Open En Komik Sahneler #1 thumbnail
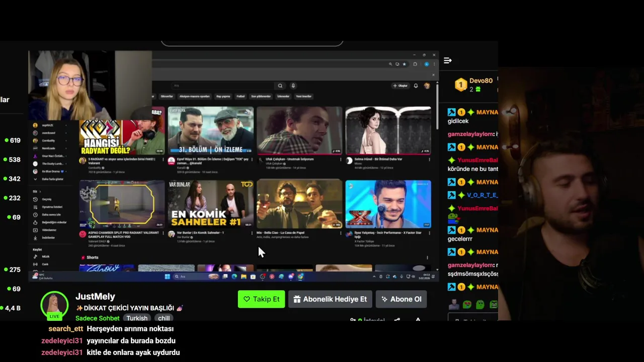The height and width of the screenshot is (362, 644). [211, 204]
